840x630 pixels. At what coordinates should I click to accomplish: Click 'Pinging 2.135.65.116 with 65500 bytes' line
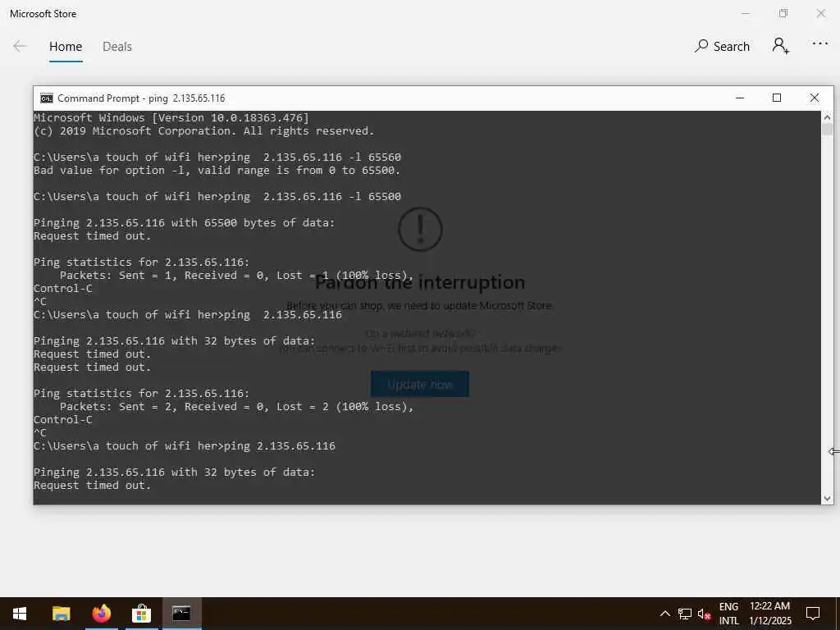pyautogui.click(x=185, y=223)
